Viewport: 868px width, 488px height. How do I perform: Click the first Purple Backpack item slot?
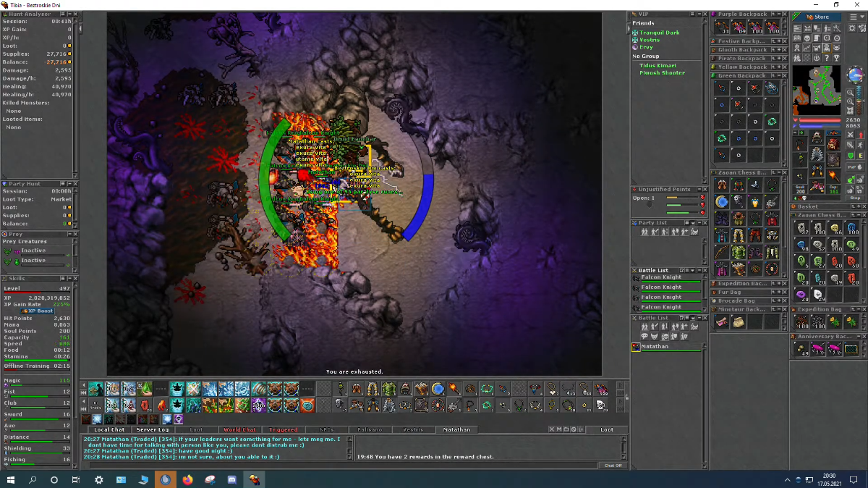coord(722,28)
